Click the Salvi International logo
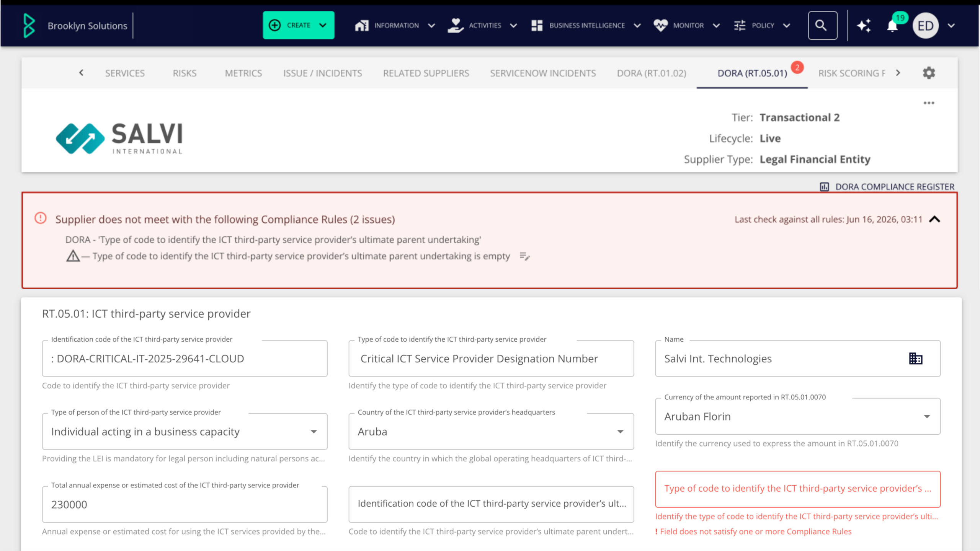Screen dimensions: 980x551 [119, 138]
